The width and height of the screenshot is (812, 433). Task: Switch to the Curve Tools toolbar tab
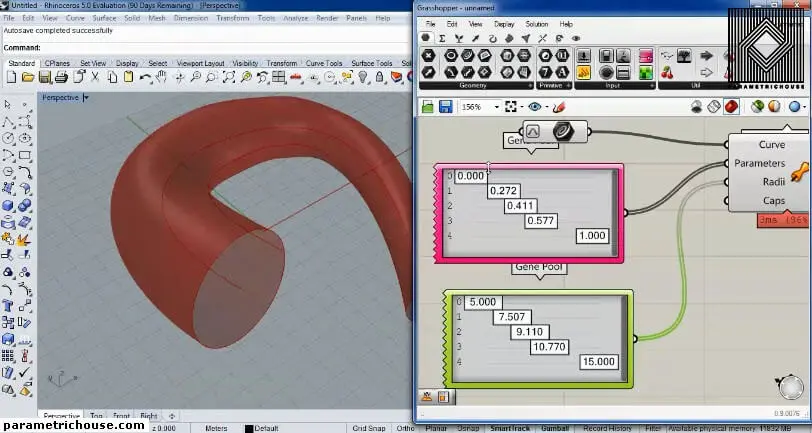[324, 63]
